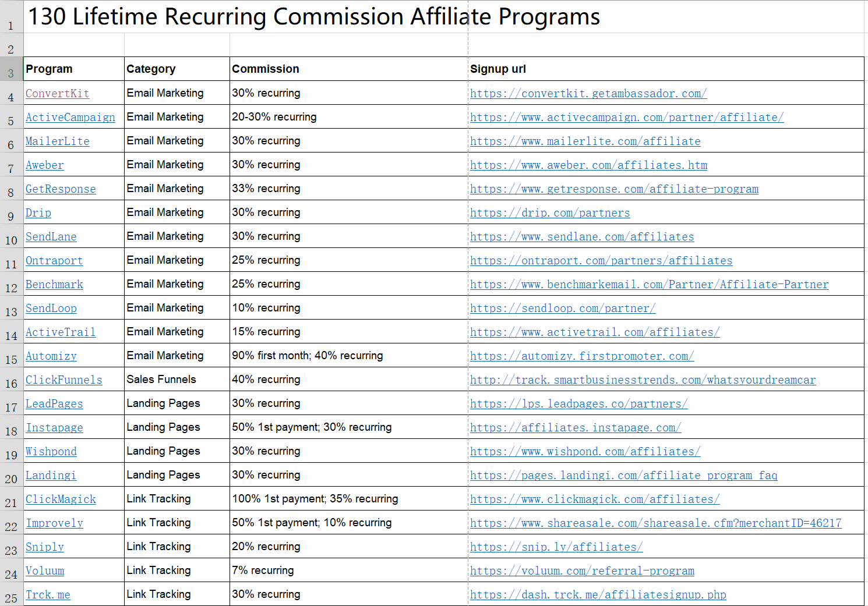Viewport: 868px width, 606px height.
Task: Open the sendlane.com/affiliates URL
Action: (582, 236)
